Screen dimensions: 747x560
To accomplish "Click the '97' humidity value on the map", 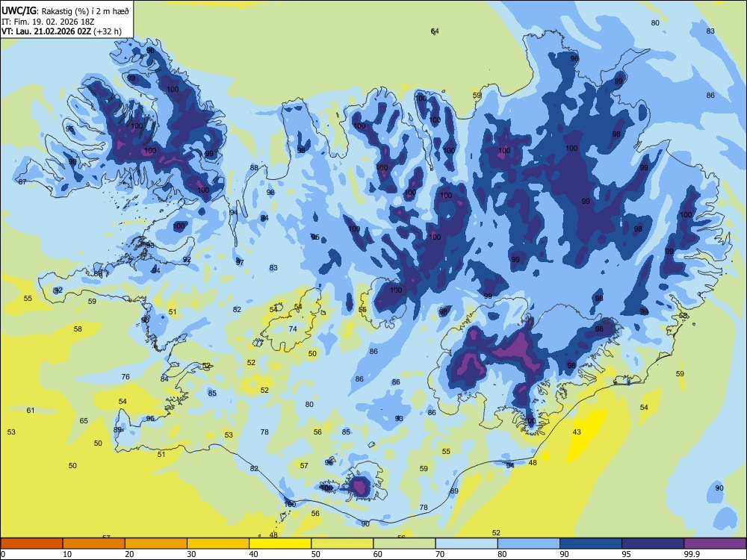I will click(240, 262).
